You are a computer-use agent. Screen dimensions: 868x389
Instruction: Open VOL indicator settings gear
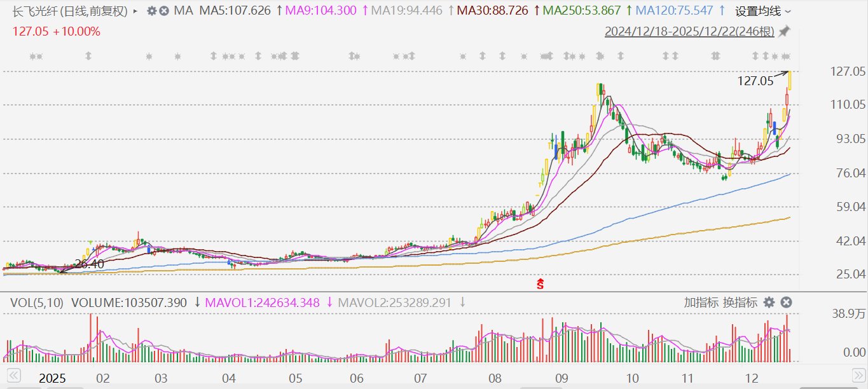(x=769, y=303)
